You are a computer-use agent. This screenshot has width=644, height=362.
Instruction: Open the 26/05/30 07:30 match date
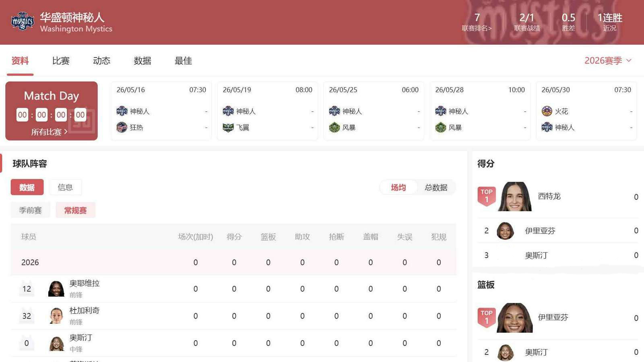tap(556, 90)
